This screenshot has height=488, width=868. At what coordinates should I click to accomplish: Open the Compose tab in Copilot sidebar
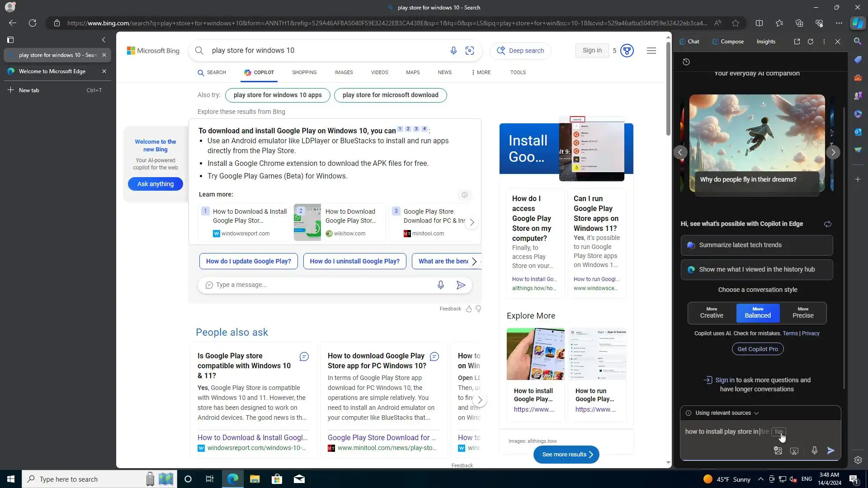pos(728,42)
